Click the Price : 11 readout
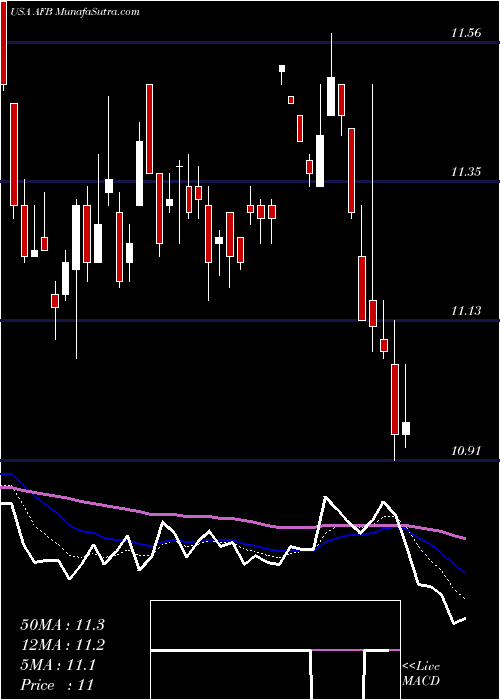This screenshot has height=700, width=500. tap(57, 685)
